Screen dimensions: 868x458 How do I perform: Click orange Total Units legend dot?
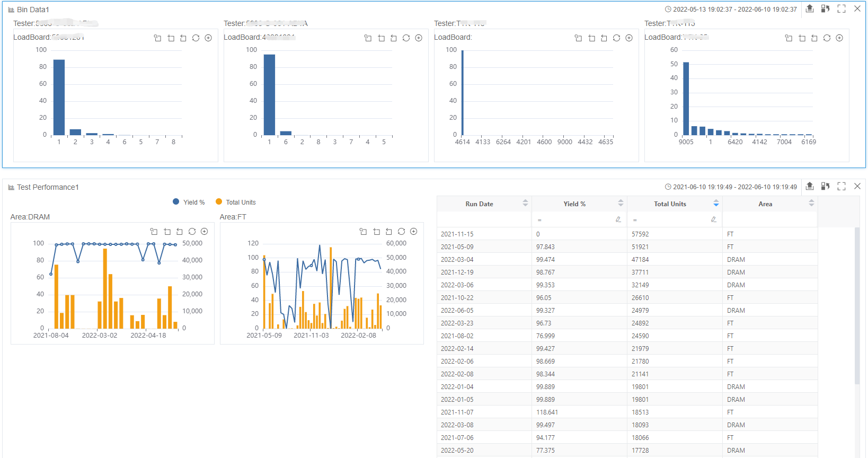pos(219,201)
